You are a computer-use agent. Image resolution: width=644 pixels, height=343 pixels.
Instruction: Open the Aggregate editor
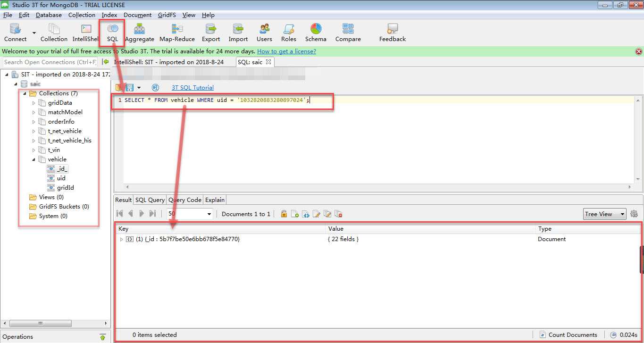tap(140, 33)
